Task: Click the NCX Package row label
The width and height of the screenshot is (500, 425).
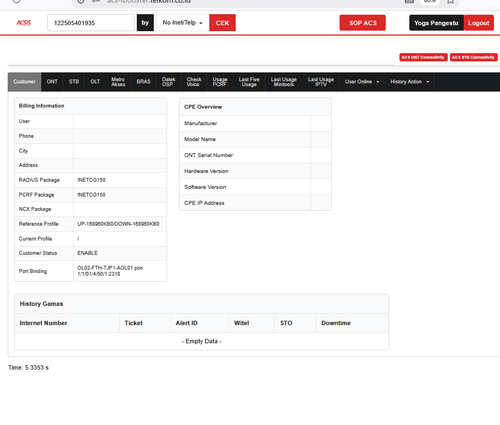Action: 35,209
